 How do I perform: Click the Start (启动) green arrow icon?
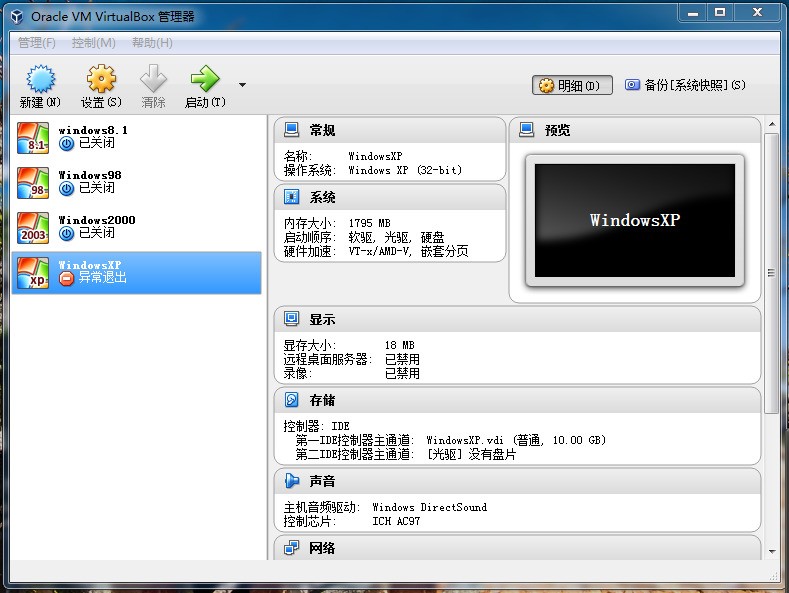tap(205, 80)
